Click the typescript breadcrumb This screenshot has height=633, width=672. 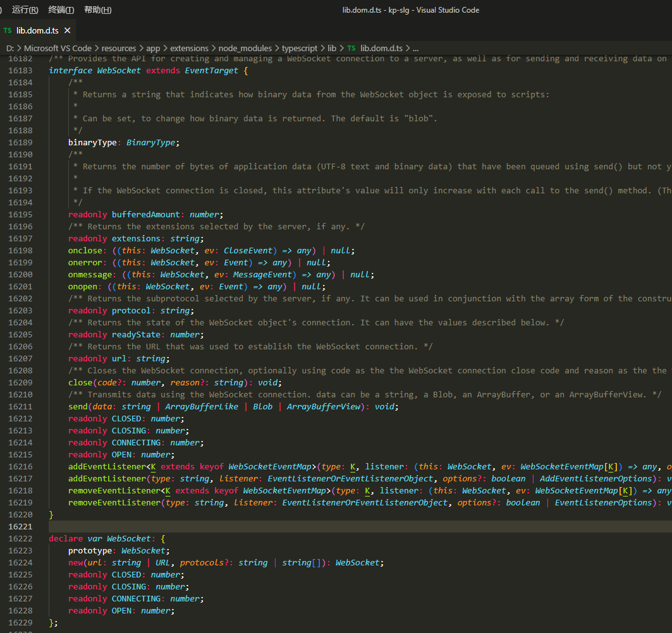[299, 48]
